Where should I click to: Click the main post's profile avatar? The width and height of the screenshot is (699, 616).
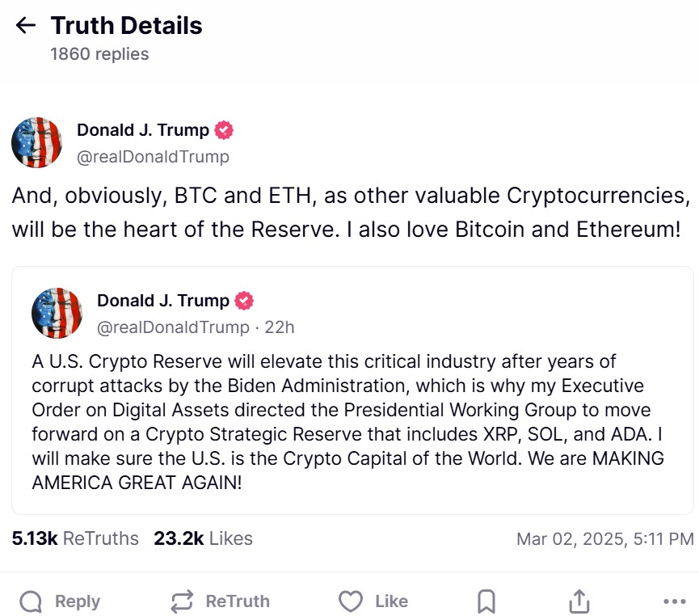pos(36,142)
